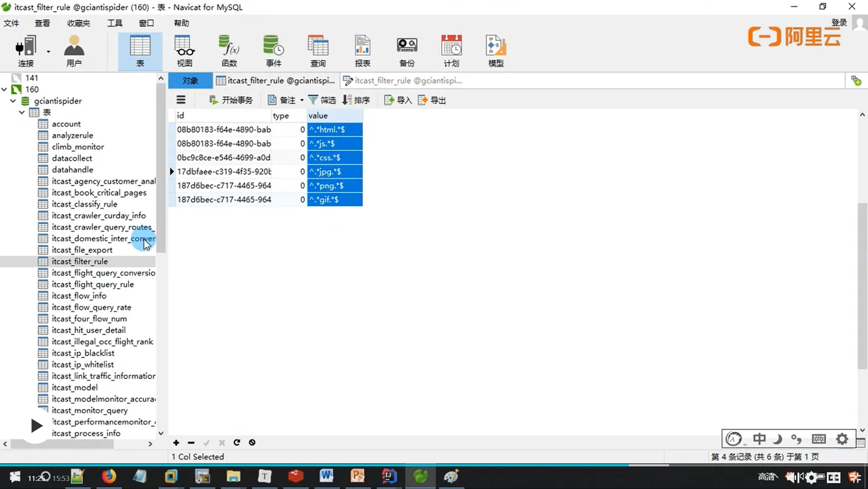Screen dimensions: 868x489
Task: Open the dropdown arrow next to 备注
Action: point(302,100)
